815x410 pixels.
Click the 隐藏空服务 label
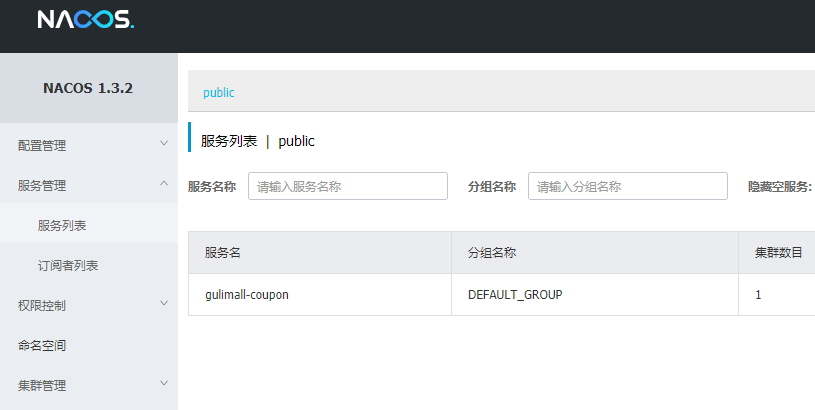(x=780, y=187)
